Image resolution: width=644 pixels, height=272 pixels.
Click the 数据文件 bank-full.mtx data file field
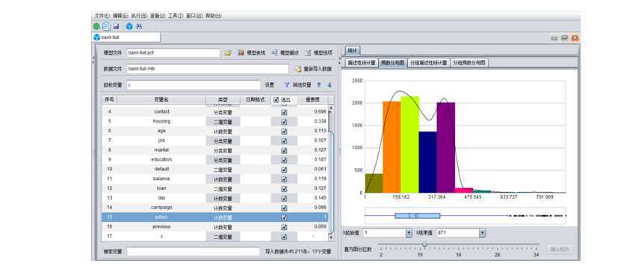tap(208, 69)
